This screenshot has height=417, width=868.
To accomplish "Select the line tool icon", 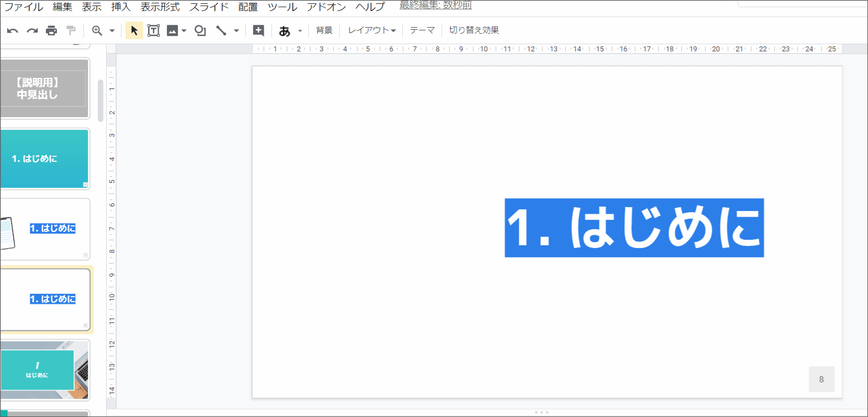I will tap(221, 30).
